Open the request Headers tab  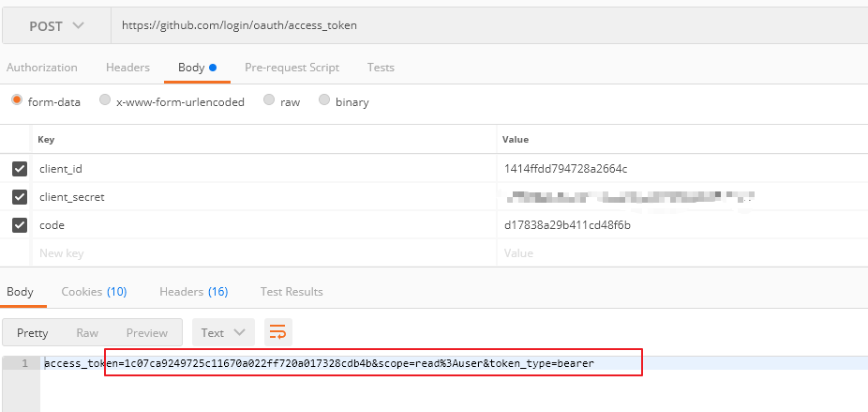pos(127,68)
